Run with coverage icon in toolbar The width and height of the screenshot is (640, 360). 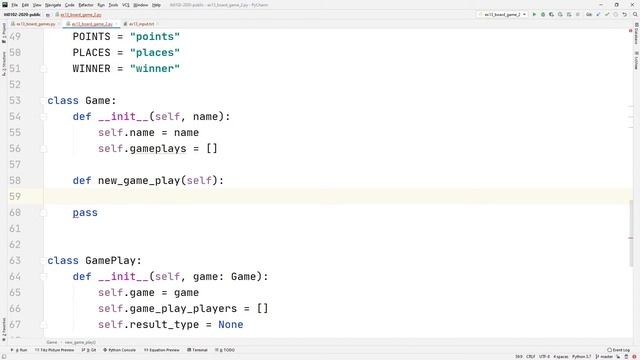[551, 14]
